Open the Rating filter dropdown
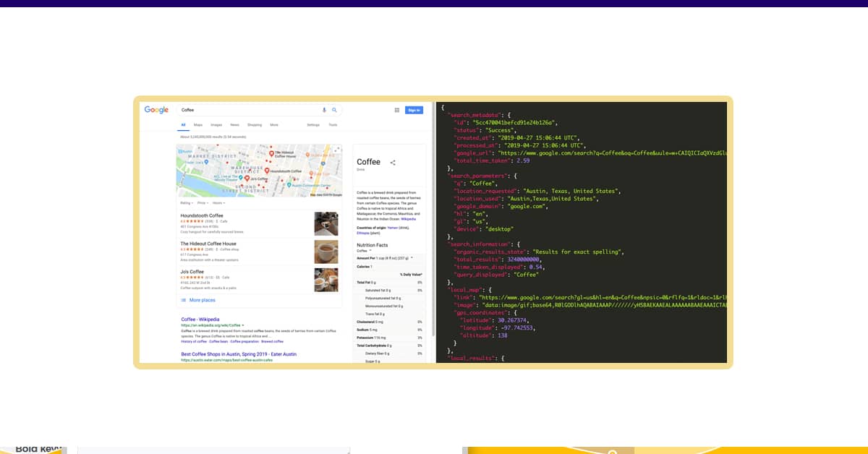Screen dimensions: 868x454 click(x=187, y=203)
